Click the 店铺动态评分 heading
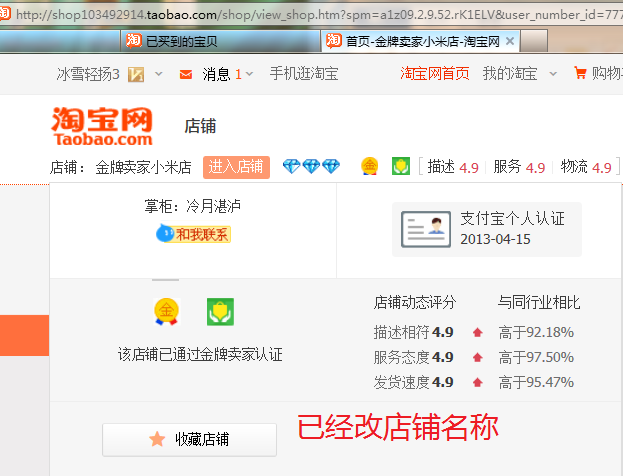The image size is (632, 476). pos(415,302)
